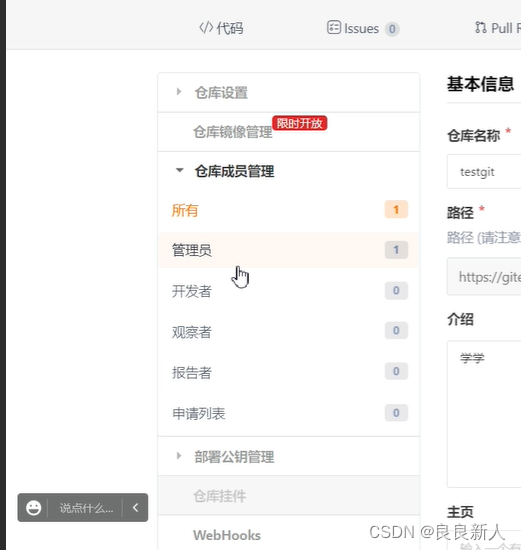Image resolution: width=521 pixels, height=550 pixels.
Task: Expand 部署公钥管理 section arrow
Action: (x=179, y=456)
